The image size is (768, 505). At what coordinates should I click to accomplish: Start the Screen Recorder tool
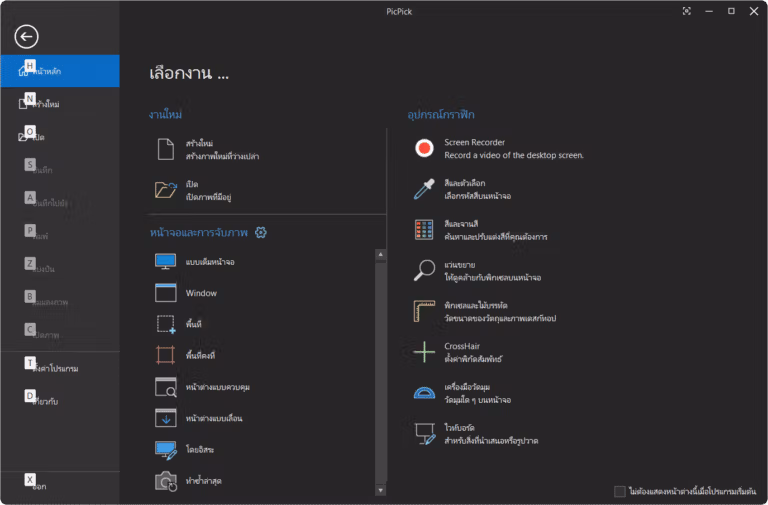500,148
